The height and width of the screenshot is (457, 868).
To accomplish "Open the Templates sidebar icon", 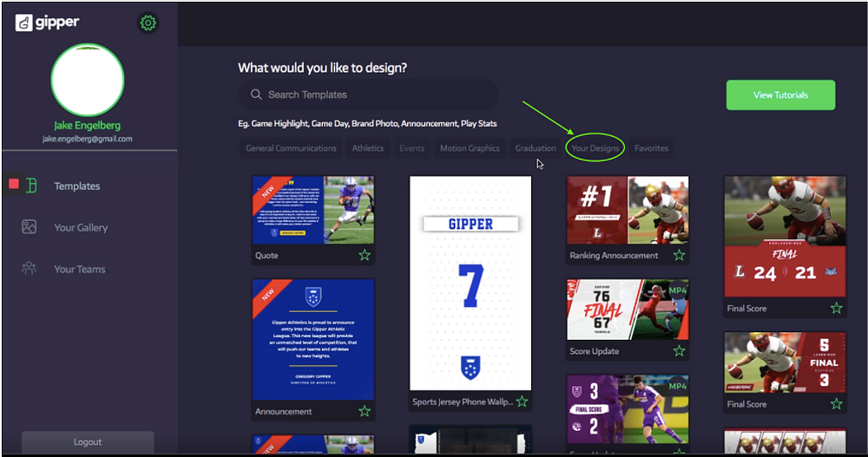I will (x=31, y=186).
